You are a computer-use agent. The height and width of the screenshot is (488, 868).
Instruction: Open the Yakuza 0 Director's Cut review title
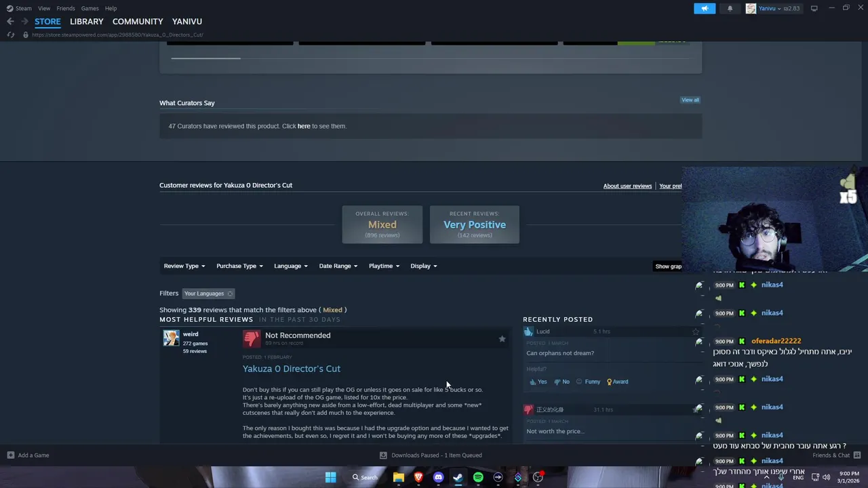tap(292, 369)
